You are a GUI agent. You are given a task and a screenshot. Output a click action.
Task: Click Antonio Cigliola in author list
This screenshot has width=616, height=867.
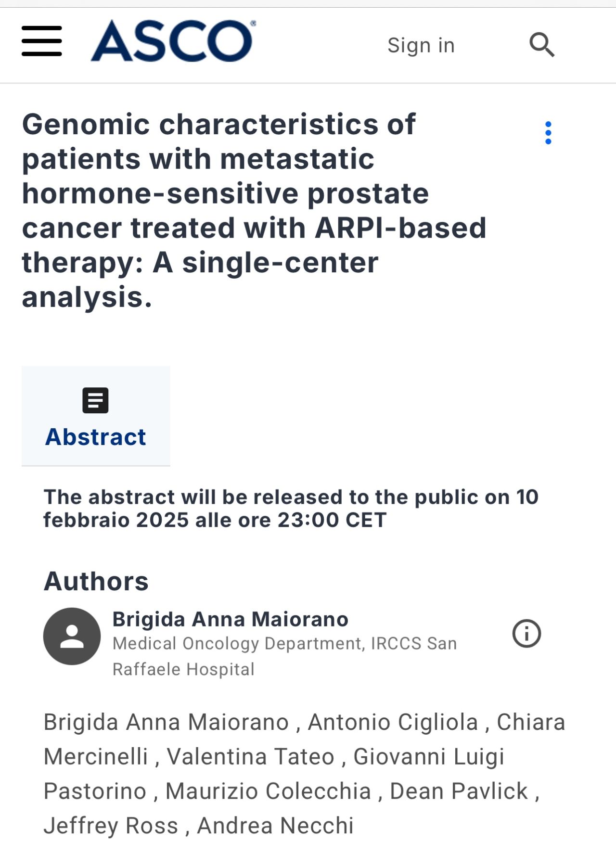[393, 722]
